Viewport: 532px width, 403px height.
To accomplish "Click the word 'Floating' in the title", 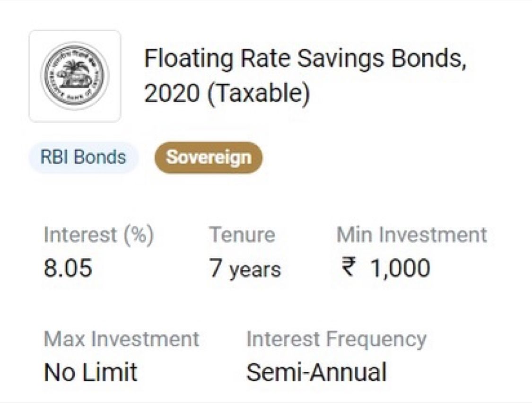I will [x=188, y=60].
